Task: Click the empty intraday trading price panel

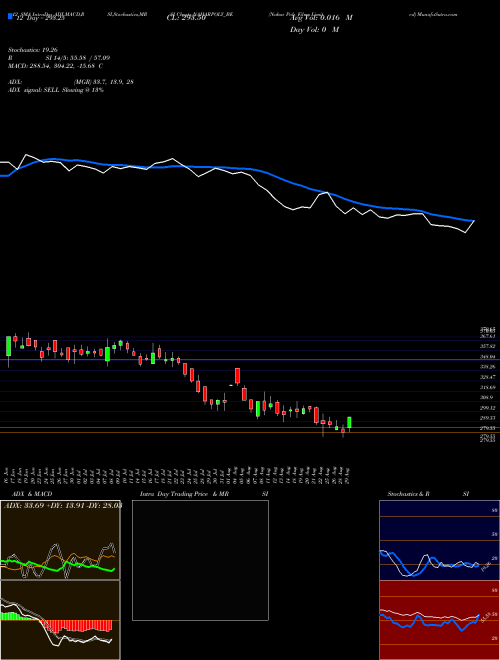Action: pos(200,560)
